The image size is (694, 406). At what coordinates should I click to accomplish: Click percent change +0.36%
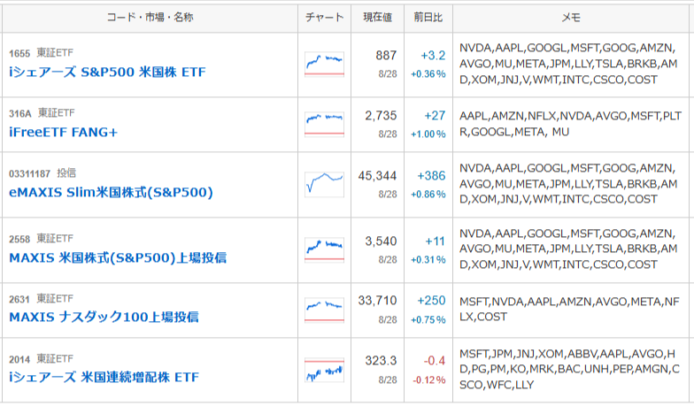[428, 74]
